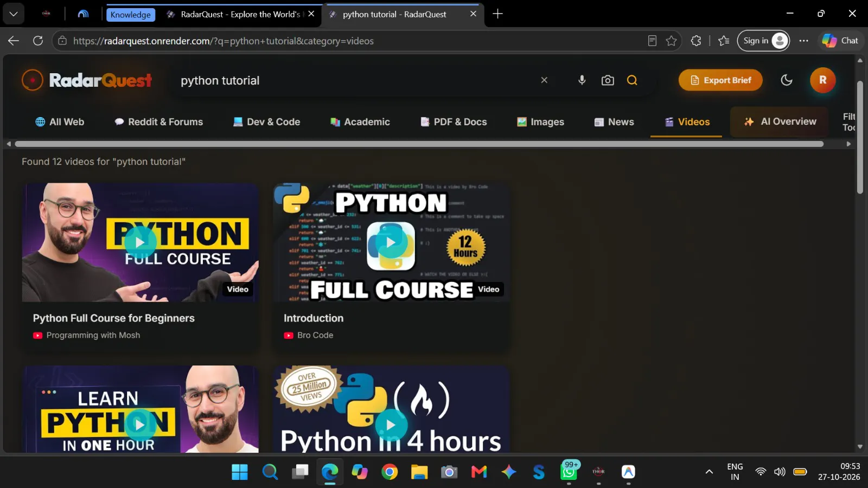Click the Bro Code channel name
Image resolution: width=868 pixels, height=488 pixels.
pos(315,335)
